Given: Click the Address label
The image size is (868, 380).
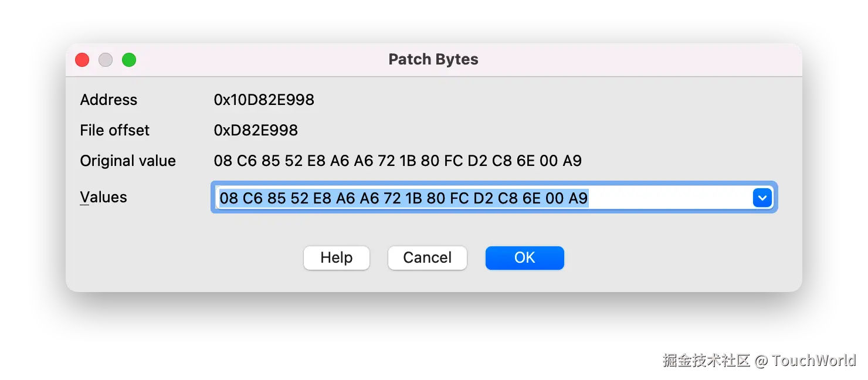Looking at the screenshot, I should pyautogui.click(x=108, y=100).
